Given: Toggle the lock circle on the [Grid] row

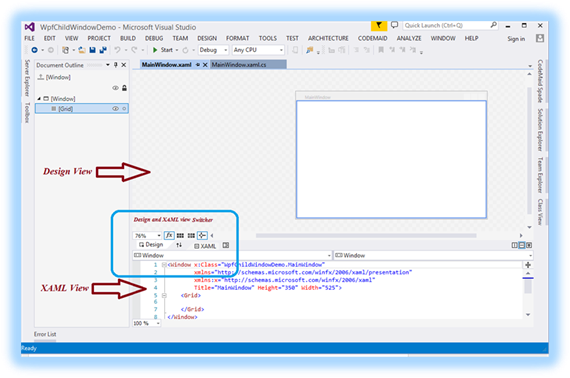Looking at the screenshot, I should pos(124,108).
